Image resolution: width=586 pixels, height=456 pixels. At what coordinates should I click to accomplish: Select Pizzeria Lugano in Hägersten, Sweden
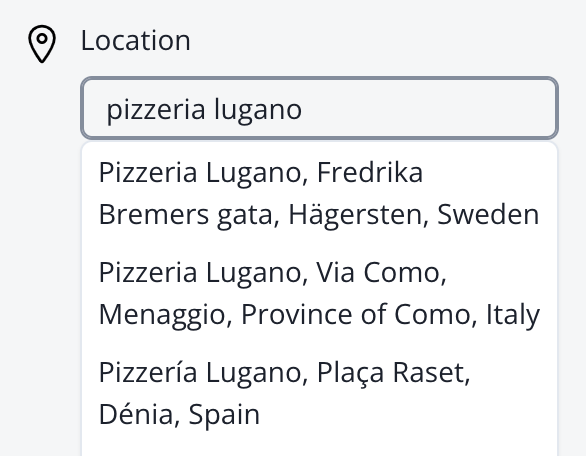[x=320, y=193]
